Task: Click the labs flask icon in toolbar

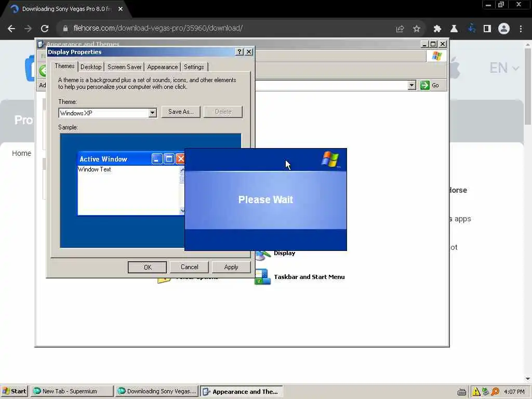Action: pyautogui.click(x=454, y=29)
